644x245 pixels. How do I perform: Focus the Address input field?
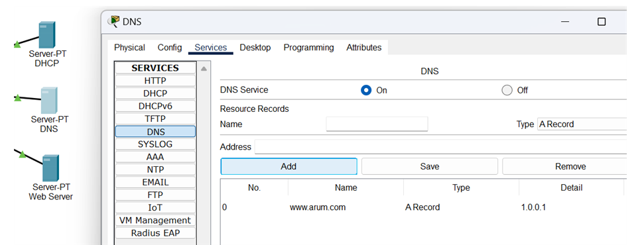coord(440,147)
